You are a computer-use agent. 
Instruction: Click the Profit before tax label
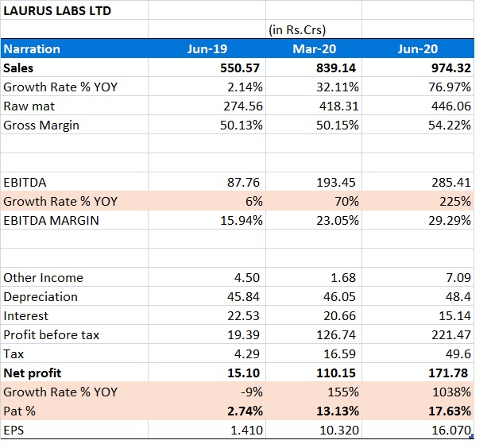[x=74, y=335]
